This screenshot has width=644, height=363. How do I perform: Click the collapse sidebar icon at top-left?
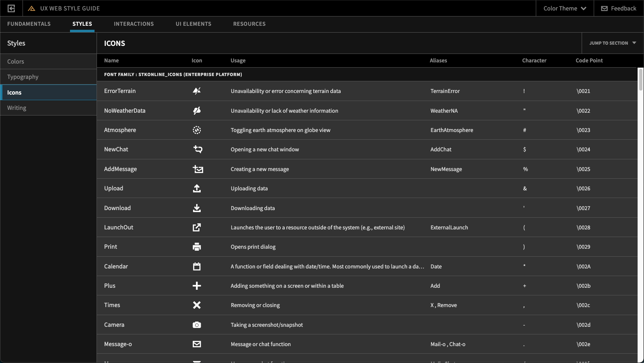pos(11,8)
